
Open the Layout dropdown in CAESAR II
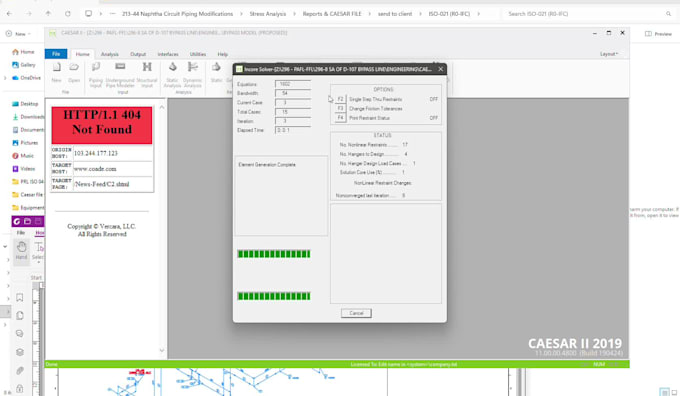[x=609, y=54]
